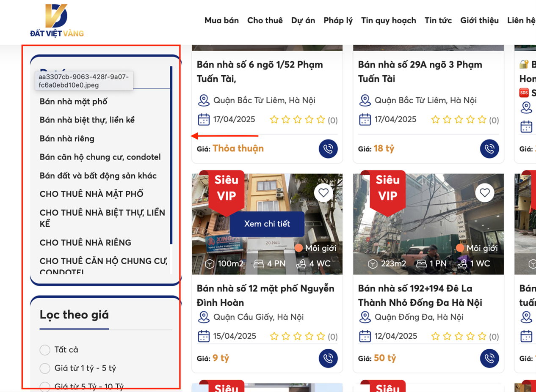Select Giá từ 5 Tỷ - 10 Tỷ filter
Screen dimensions: 536x392
[45, 387]
